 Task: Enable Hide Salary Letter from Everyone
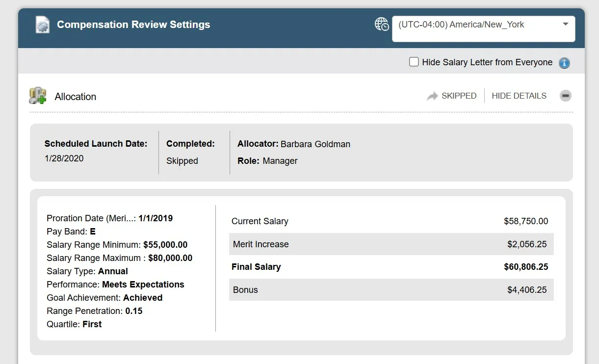tap(414, 62)
